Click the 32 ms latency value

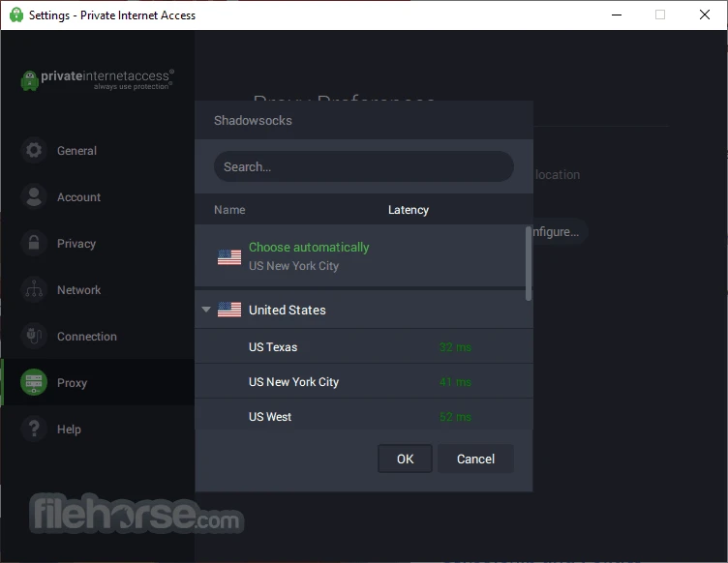coord(455,347)
